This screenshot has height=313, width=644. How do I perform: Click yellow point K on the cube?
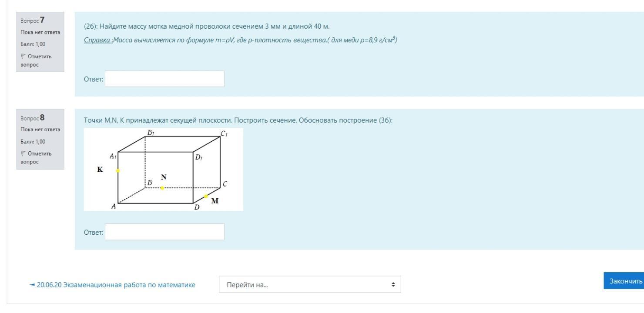point(118,170)
